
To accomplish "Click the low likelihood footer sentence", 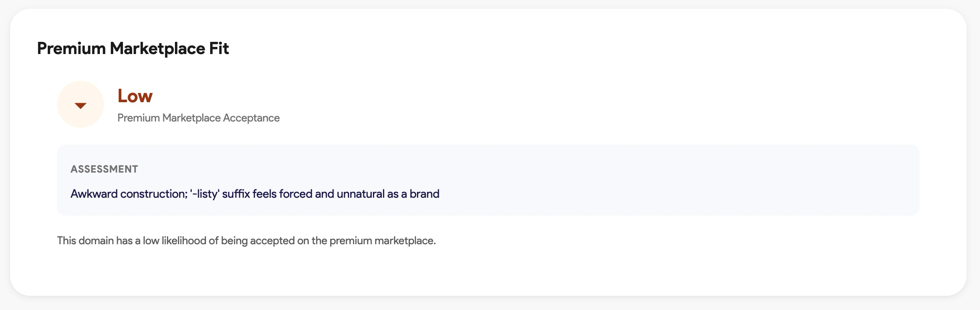I will point(246,241).
